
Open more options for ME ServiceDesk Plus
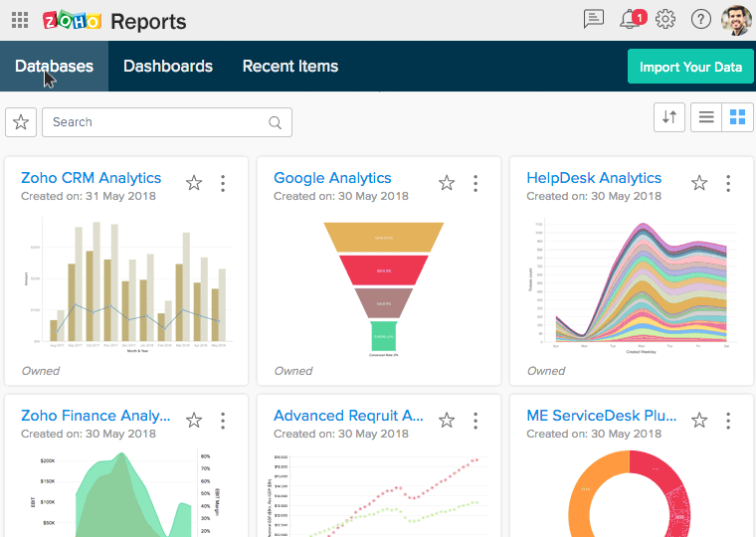tap(728, 421)
